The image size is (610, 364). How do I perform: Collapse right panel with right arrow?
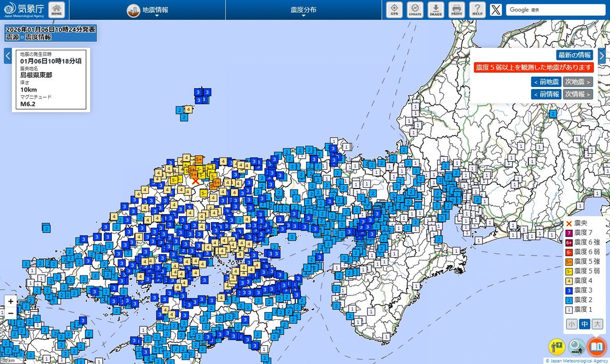602,56
